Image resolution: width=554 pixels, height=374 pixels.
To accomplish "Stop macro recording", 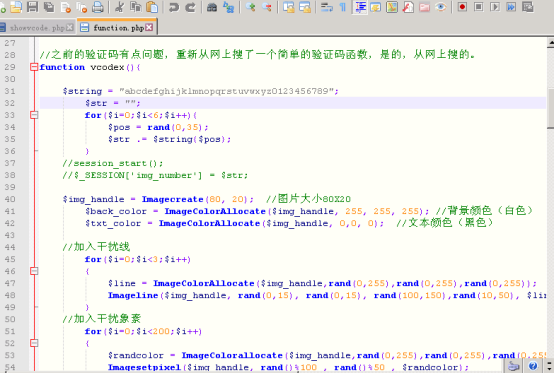I will (478, 7).
